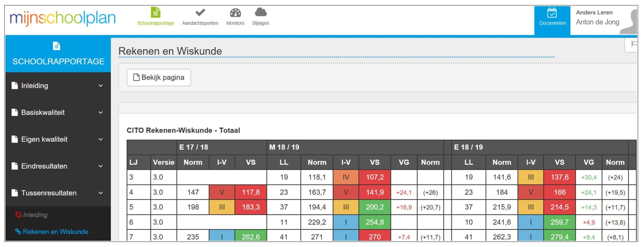The width and height of the screenshot is (644, 247).
Task: Select the Schoolrapportage tab label
Action: click(155, 23)
